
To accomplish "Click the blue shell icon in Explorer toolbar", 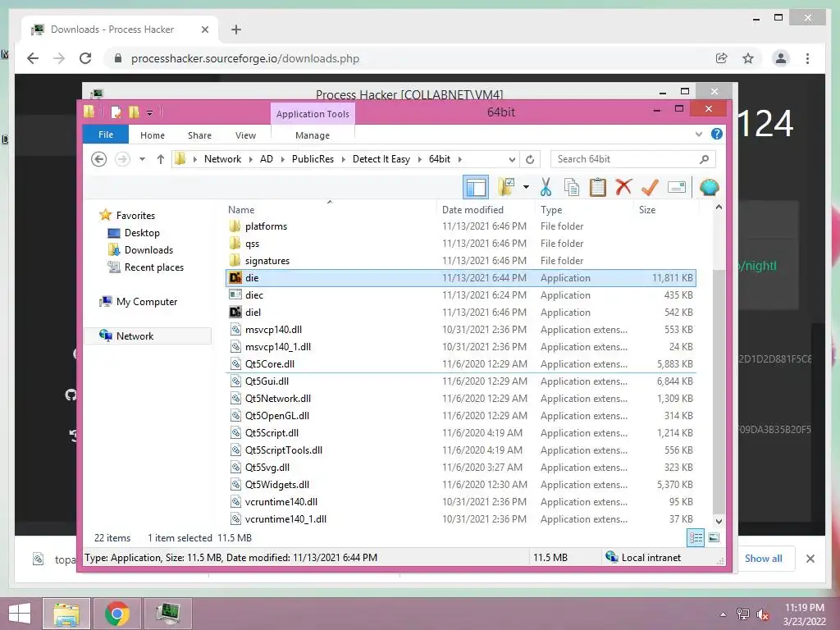I will (x=710, y=187).
